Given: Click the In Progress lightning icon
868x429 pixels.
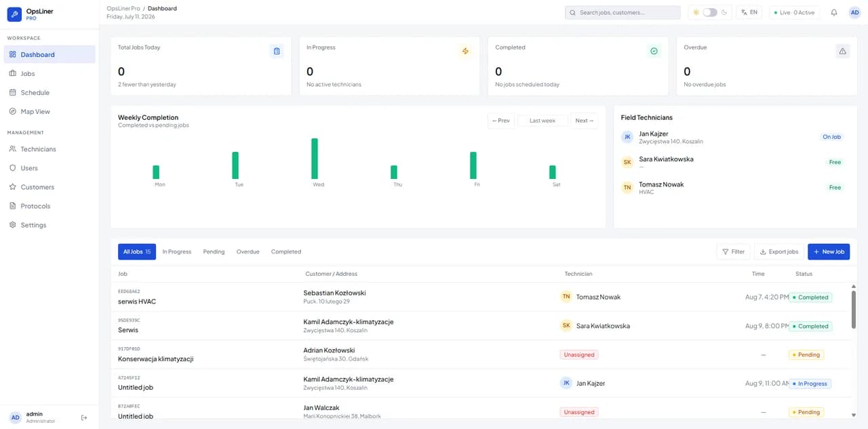Looking at the screenshot, I should click(465, 51).
